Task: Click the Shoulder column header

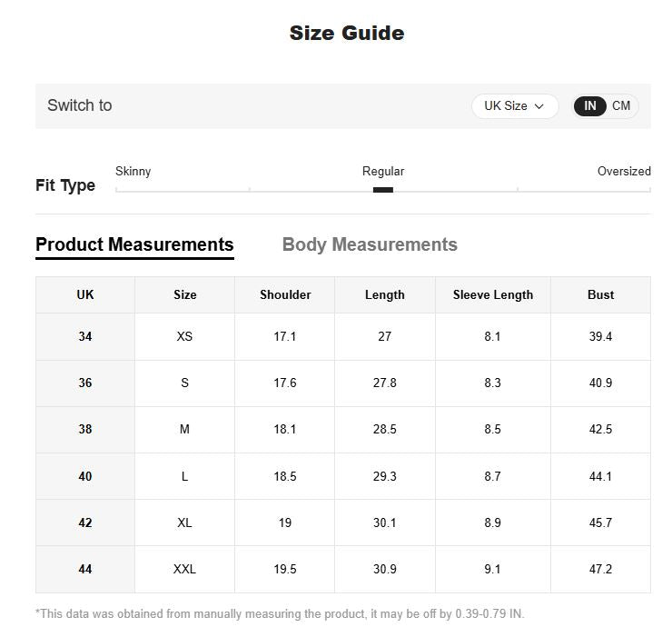Action: click(285, 294)
